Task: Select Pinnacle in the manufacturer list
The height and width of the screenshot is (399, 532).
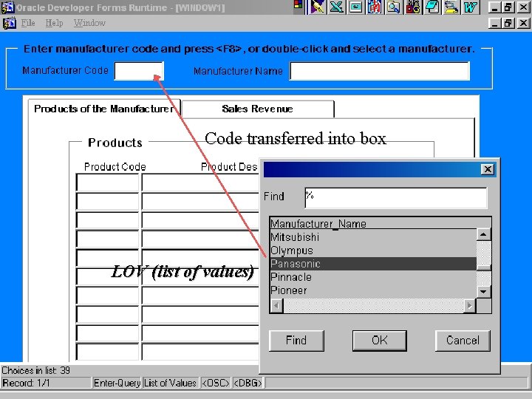Action: pyautogui.click(x=373, y=277)
